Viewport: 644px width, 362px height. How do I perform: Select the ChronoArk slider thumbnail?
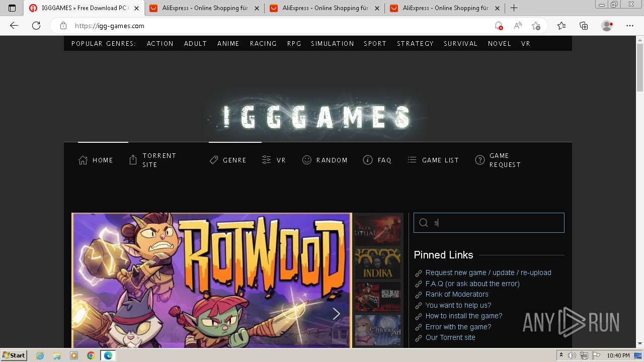point(378,330)
